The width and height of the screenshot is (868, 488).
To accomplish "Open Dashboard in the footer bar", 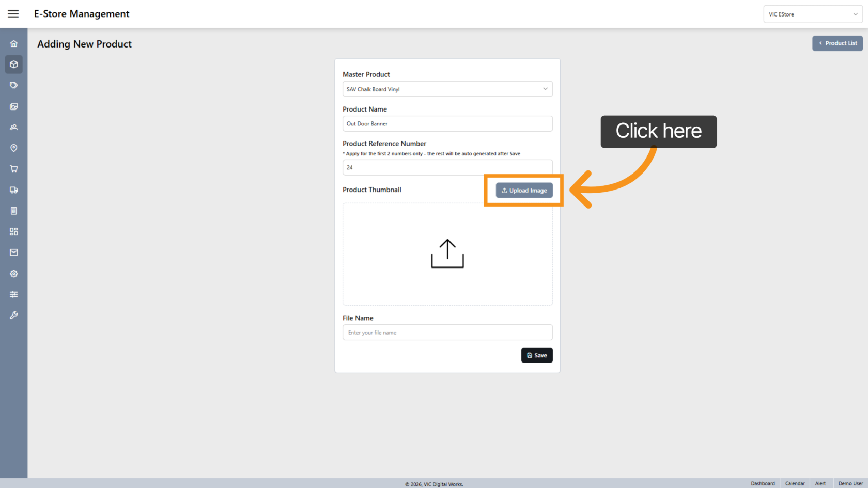I will click(763, 483).
